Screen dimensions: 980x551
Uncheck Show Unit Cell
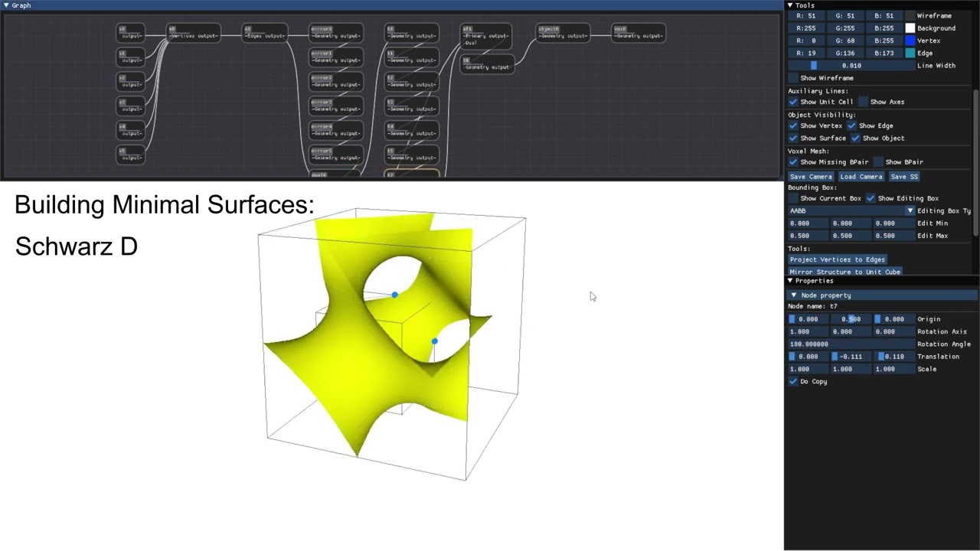(793, 102)
